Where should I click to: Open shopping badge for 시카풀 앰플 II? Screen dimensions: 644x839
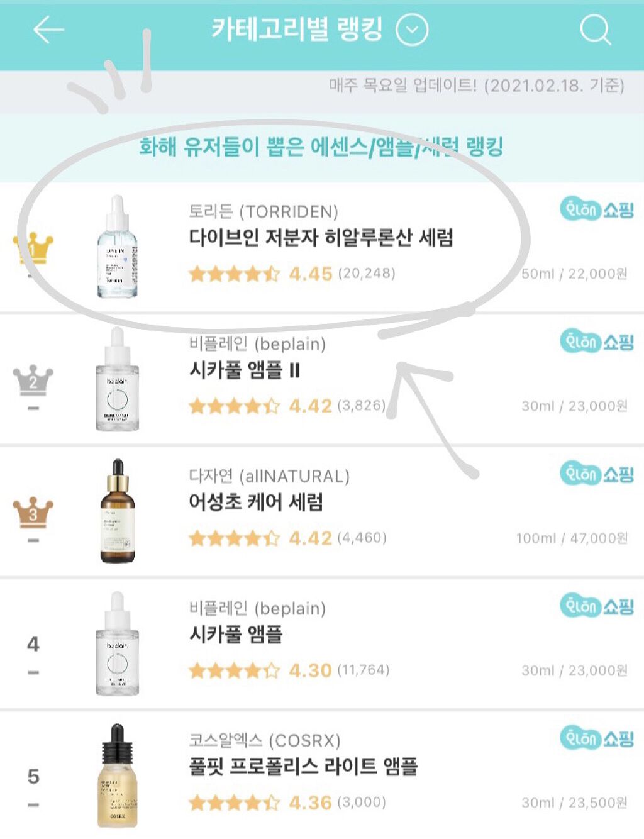(596, 342)
